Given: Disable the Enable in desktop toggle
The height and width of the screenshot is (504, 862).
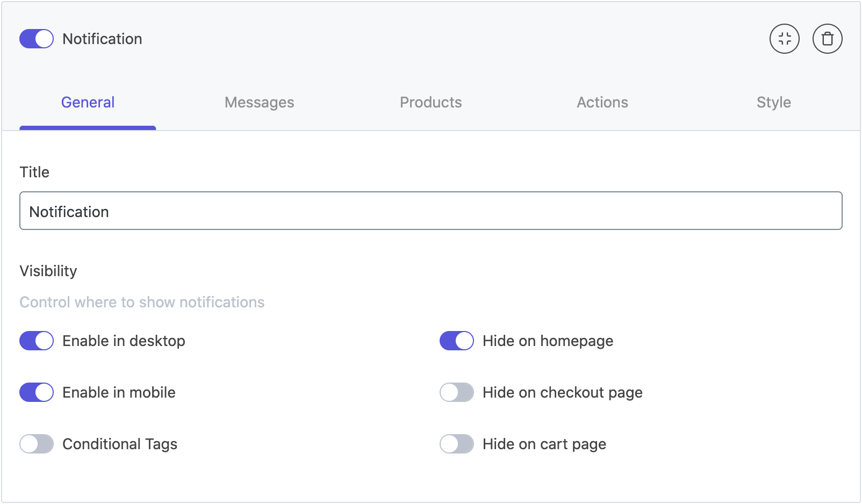Looking at the screenshot, I should 37,341.
